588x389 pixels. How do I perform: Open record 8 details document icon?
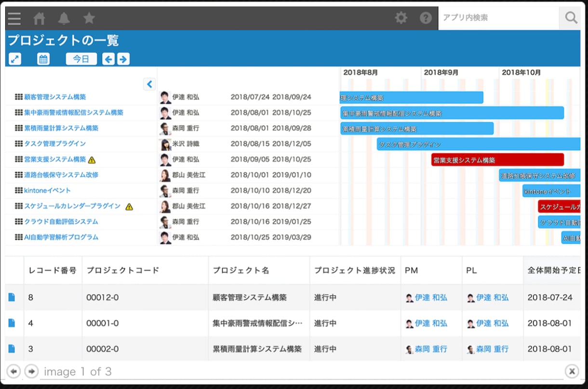pyautogui.click(x=12, y=297)
